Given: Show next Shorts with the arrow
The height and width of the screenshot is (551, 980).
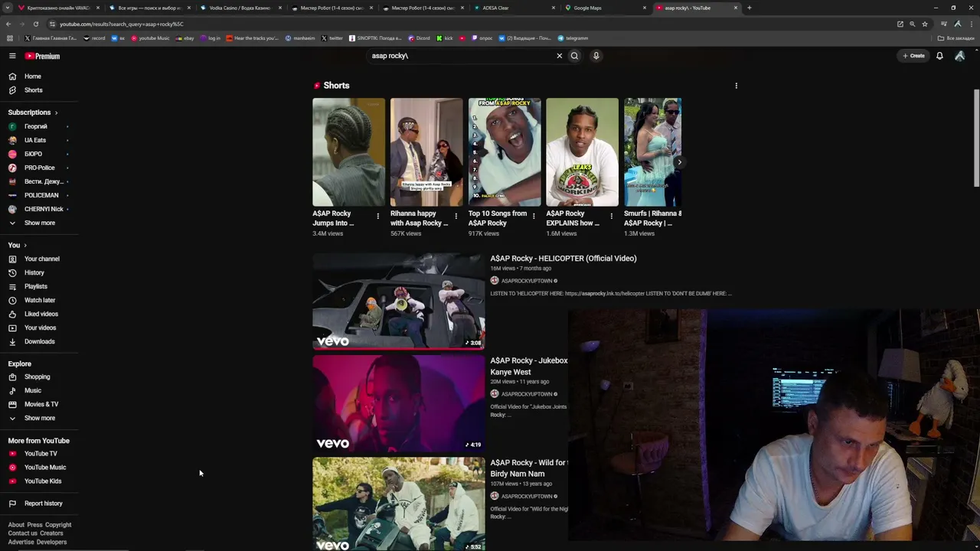Looking at the screenshot, I should [679, 162].
